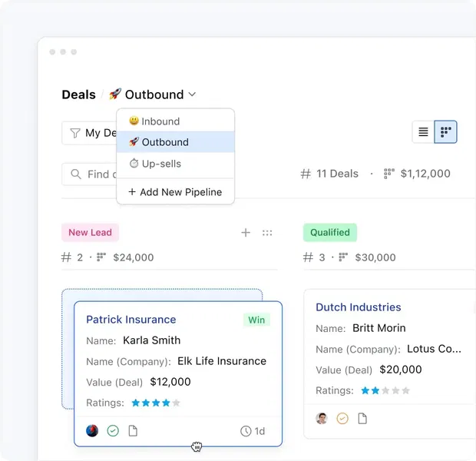The image size is (476, 461).
Task: Open New Lead column drag handle menu
Action: tap(267, 233)
